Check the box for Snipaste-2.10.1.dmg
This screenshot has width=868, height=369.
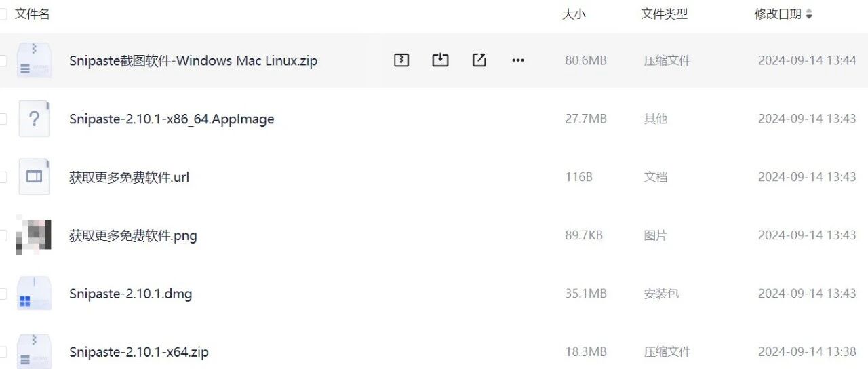click(x=3, y=294)
